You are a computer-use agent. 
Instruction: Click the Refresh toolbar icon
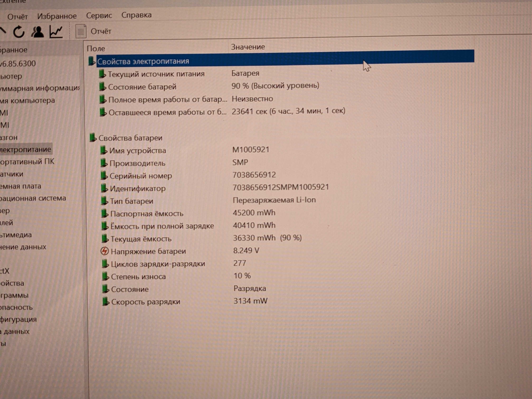(x=19, y=32)
